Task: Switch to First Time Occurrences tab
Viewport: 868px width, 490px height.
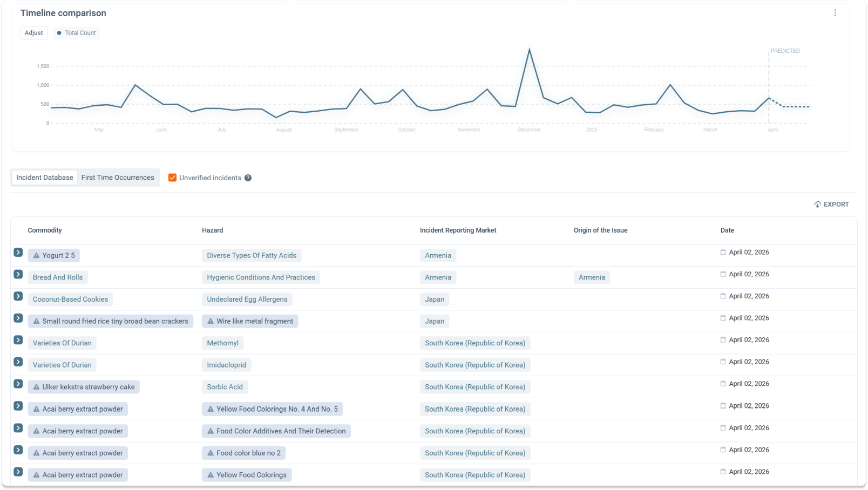Action: tap(118, 178)
